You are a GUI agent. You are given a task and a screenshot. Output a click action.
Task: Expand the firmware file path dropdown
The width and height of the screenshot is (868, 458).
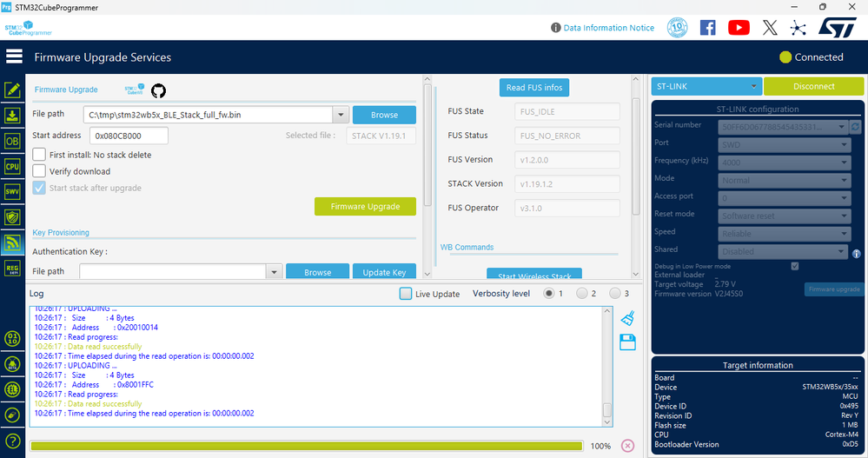pyautogui.click(x=341, y=115)
